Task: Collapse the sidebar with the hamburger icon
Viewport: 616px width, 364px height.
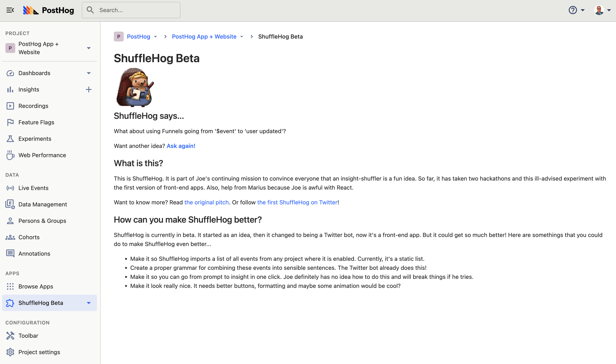Action: coord(10,10)
